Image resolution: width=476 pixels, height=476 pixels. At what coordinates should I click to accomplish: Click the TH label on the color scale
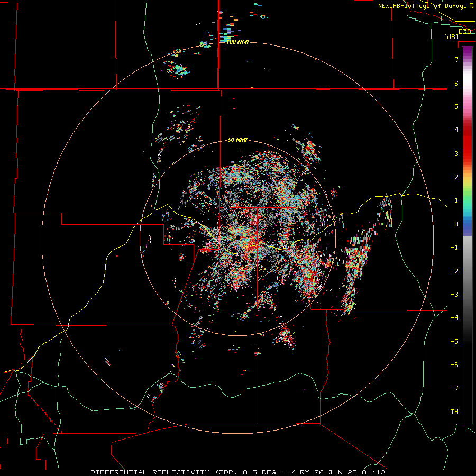[454, 411]
